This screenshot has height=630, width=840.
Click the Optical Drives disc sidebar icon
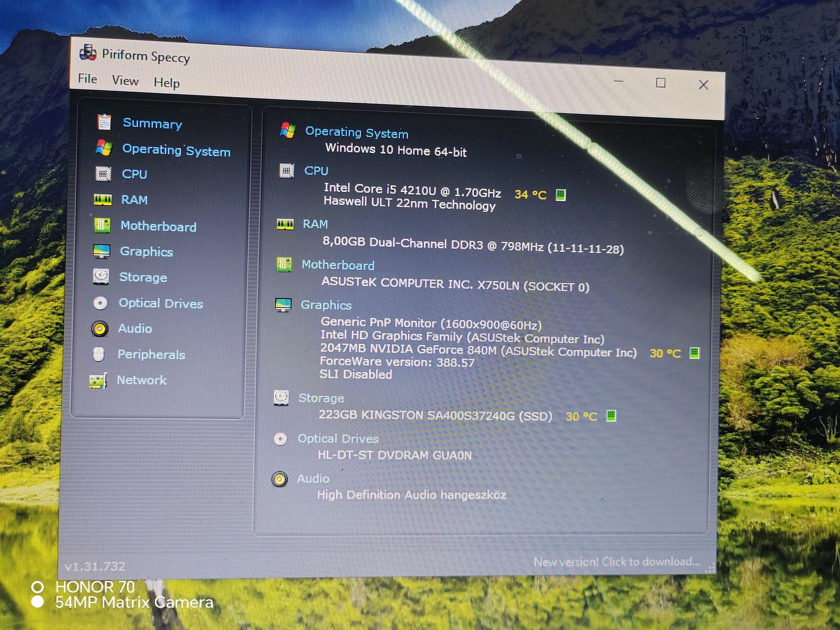(x=100, y=303)
